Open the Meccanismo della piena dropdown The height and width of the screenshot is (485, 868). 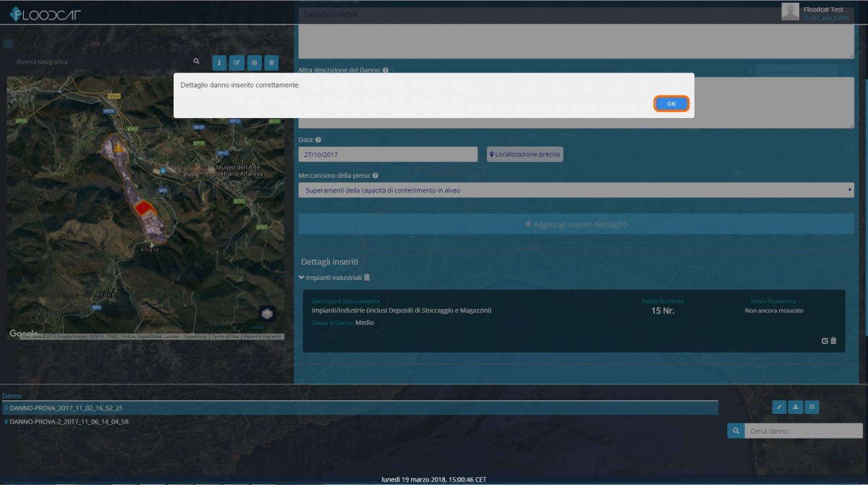576,190
